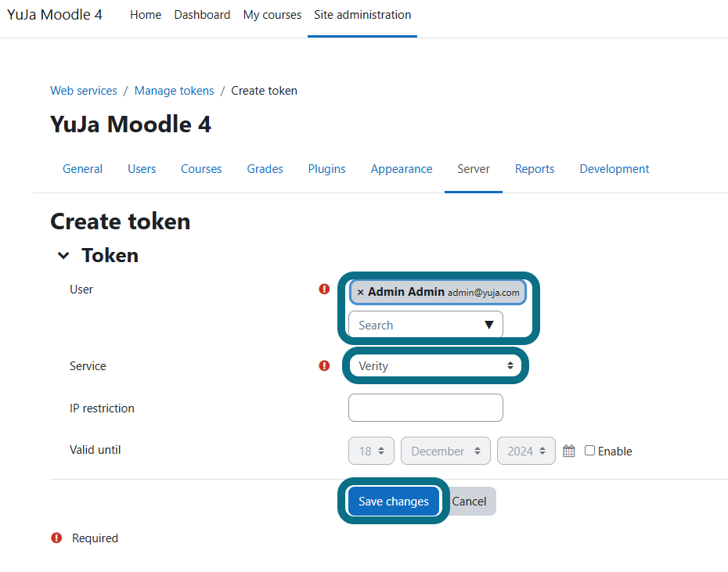728x572 pixels.
Task: Click the IP restriction label
Action: (x=102, y=408)
